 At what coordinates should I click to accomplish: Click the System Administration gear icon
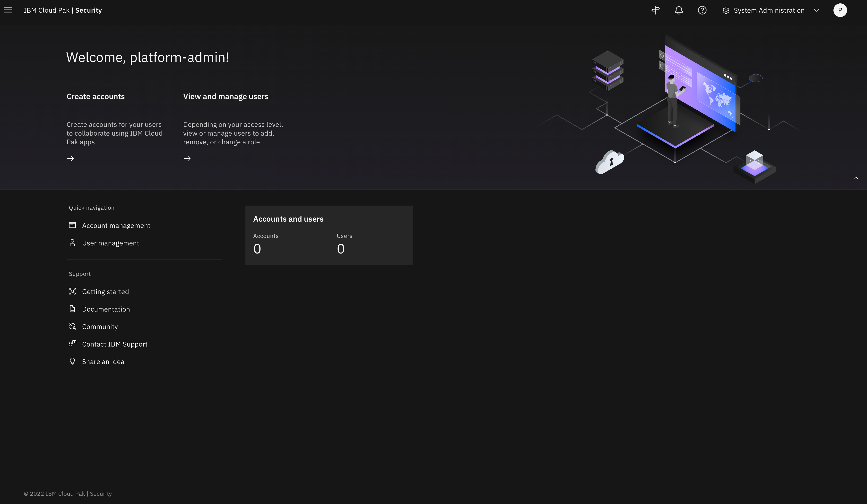pyautogui.click(x=726, y=10)
